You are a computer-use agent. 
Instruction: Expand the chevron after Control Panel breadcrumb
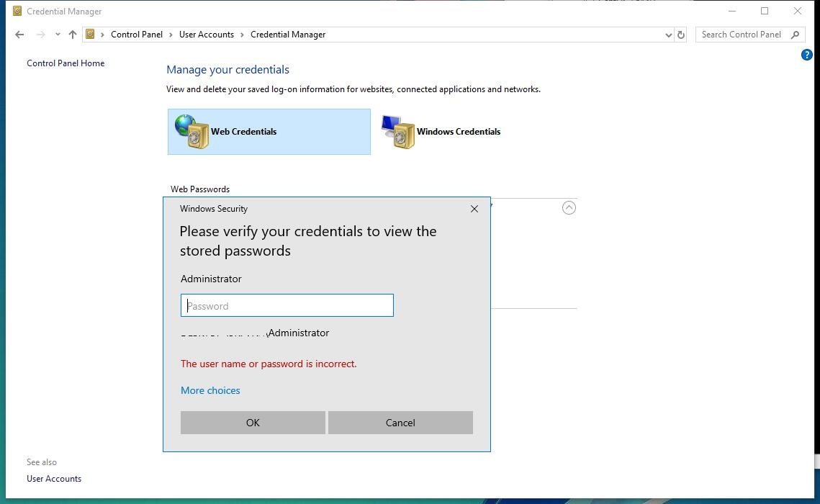click(x=171, y=35)
